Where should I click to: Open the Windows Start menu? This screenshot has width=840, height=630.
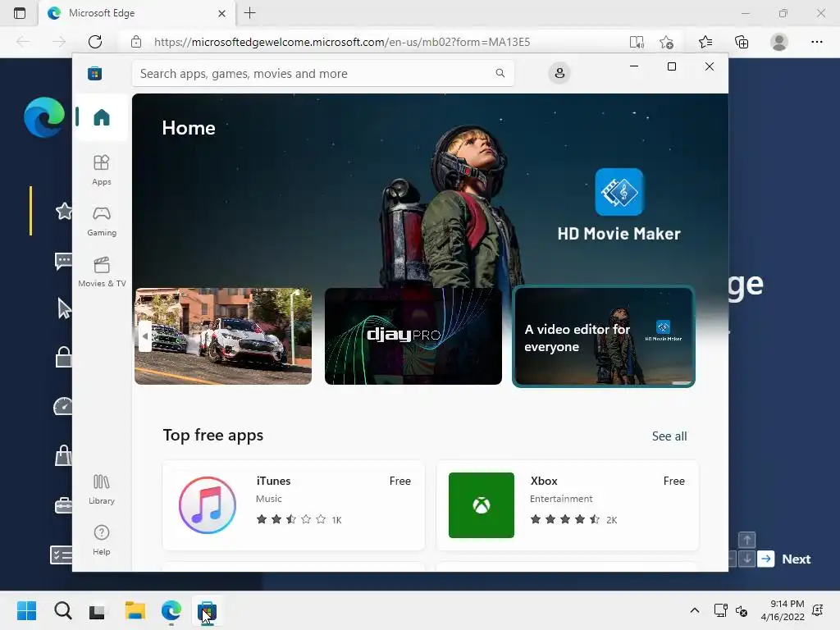pos(26,610)
